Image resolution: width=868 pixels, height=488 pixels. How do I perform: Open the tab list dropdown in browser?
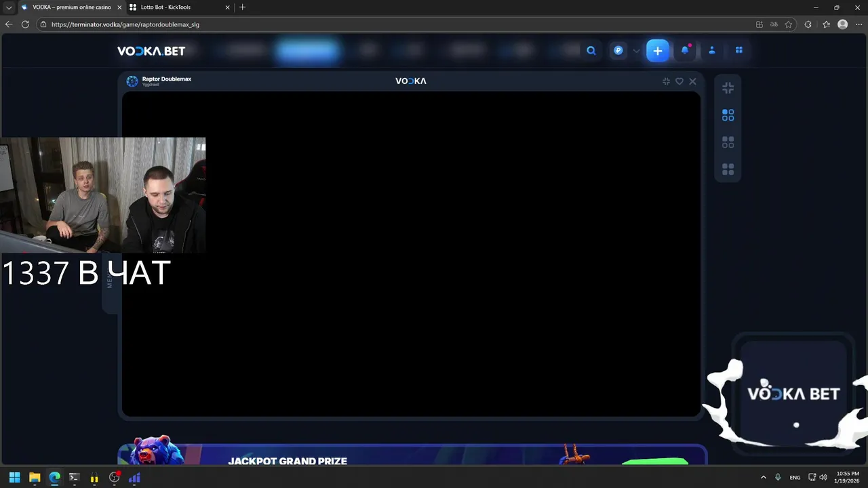tap(9, 7)
